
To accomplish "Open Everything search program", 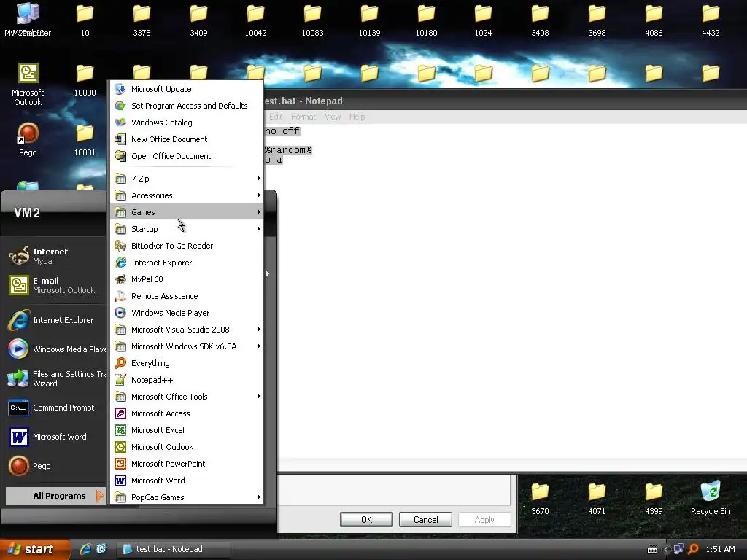I will (x=187, y=363).
